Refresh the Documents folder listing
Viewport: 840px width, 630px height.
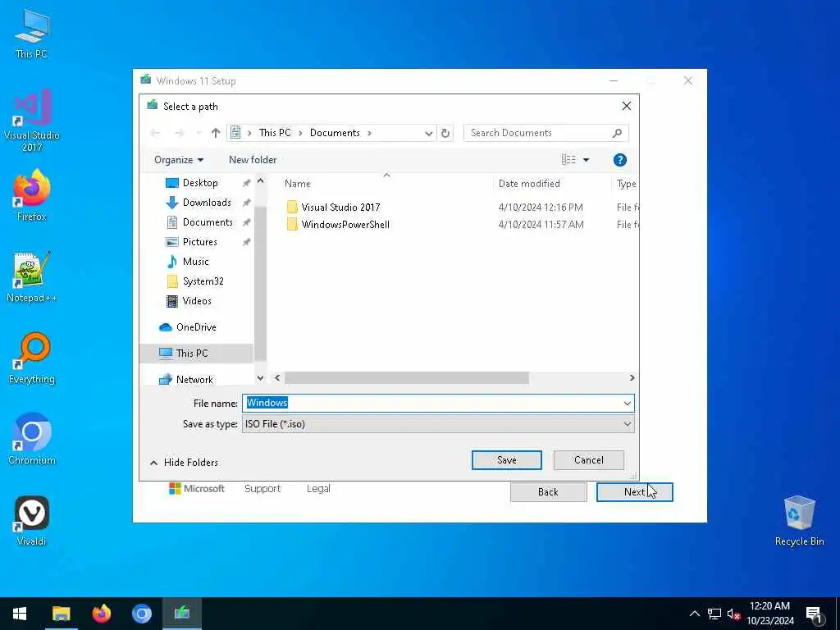tap(445, 133)
